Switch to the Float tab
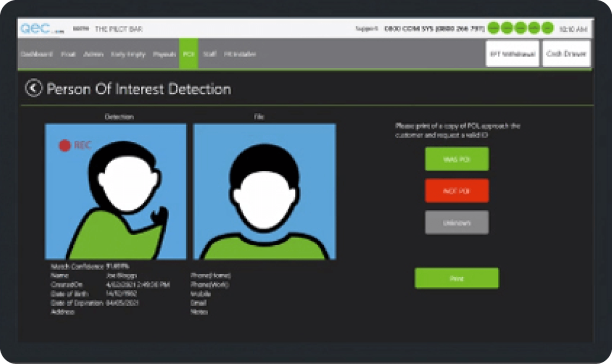Viewport: 612px width, 364px height. pyautogui.click(x=68, y=54)
